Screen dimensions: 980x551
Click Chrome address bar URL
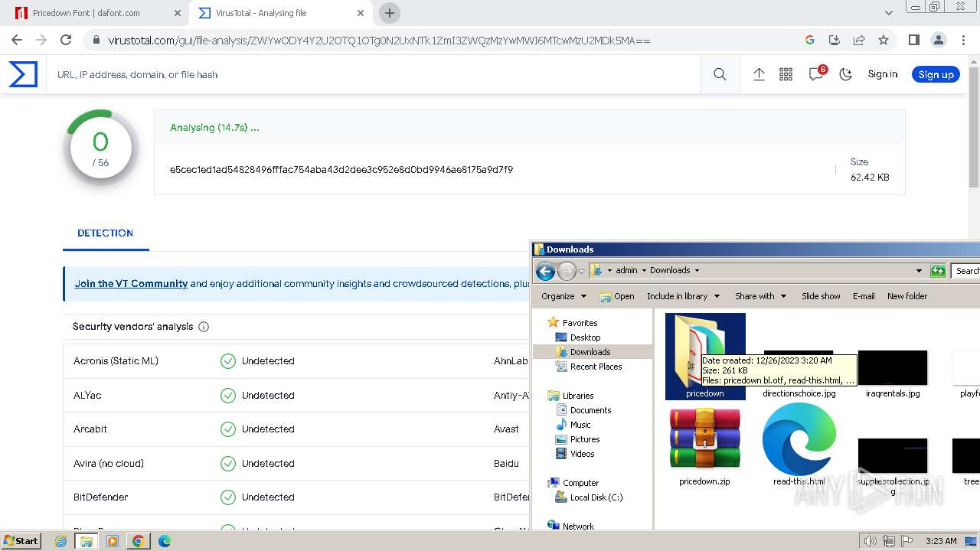[x=379, y=40]
